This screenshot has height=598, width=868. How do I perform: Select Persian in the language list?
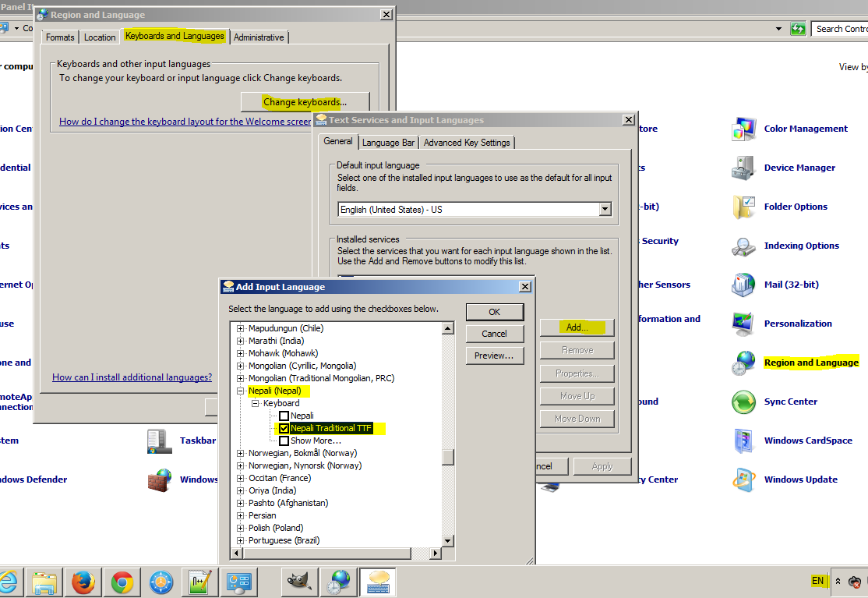pyautogui.click(x=262, y=515)
